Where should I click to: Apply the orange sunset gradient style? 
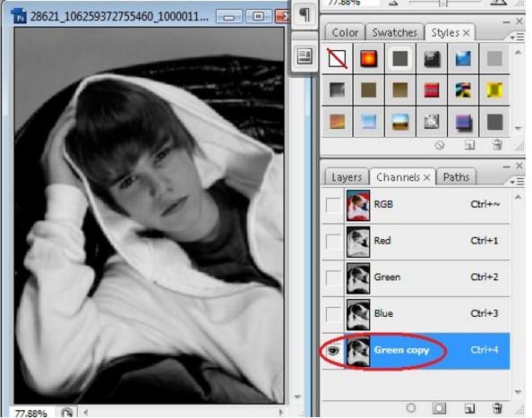[337, 122]
